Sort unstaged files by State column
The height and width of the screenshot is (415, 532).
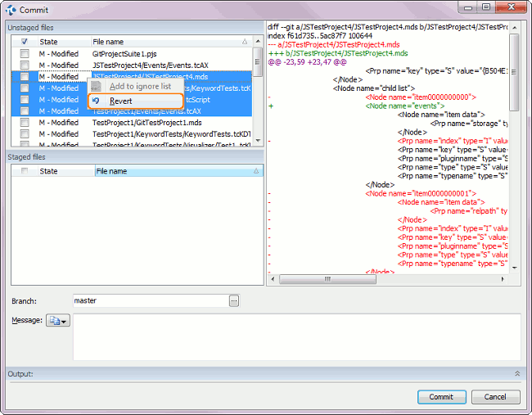coord(65,42)
